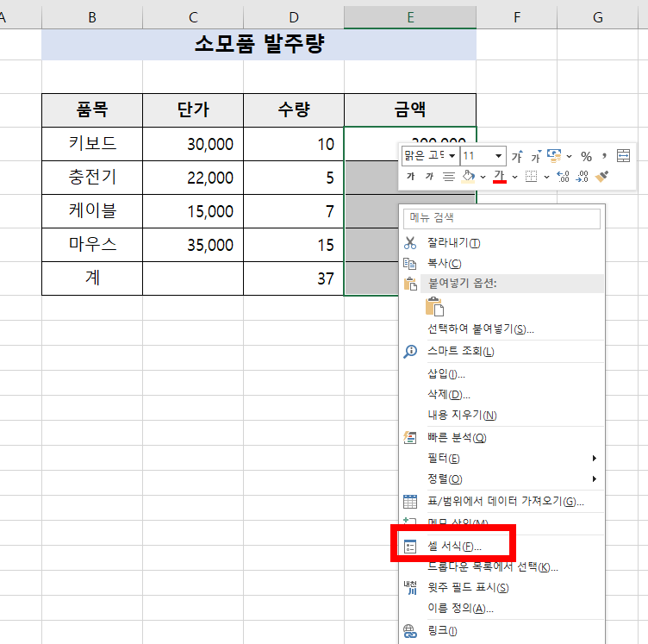This screenshot has width=648, height=644.
Task: Choose 내용 지우기(N)
Action: (x=502, y=415)
